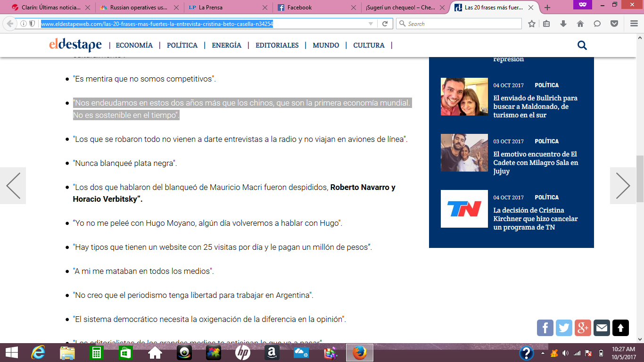Image resolution: width=644 pixels, height=362 pixels.
Task: Open the Windows Store taskbar icon
Action: 126,353
